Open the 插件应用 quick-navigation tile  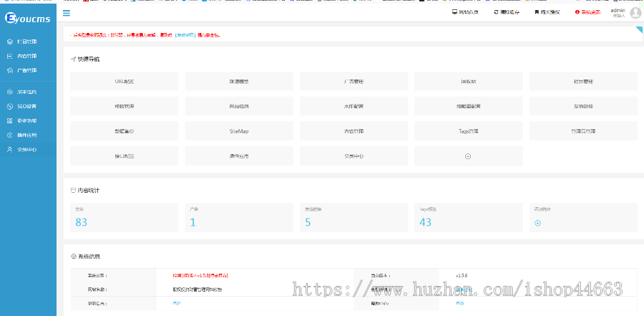coord(239,156)
